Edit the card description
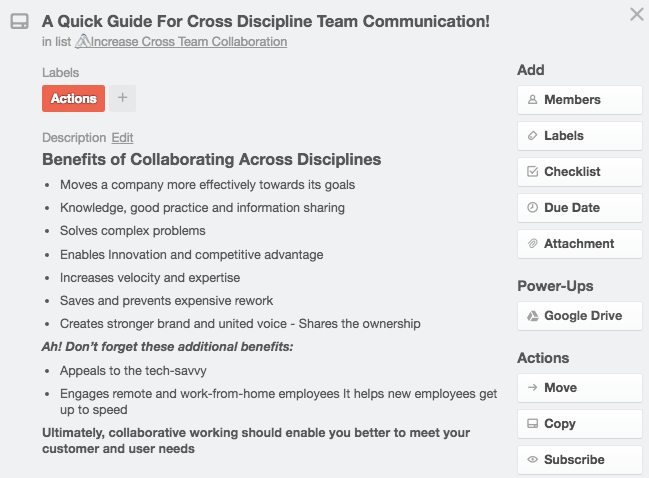The image size is (649, 478). (x=122, y=138)
